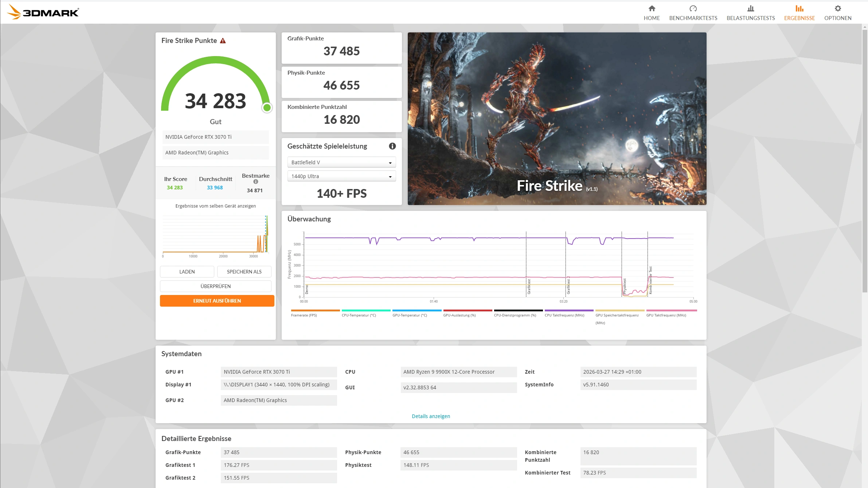Open the Battlefield V game dropdown
Screen dimensions: 868x488
[x=341, y=162]
